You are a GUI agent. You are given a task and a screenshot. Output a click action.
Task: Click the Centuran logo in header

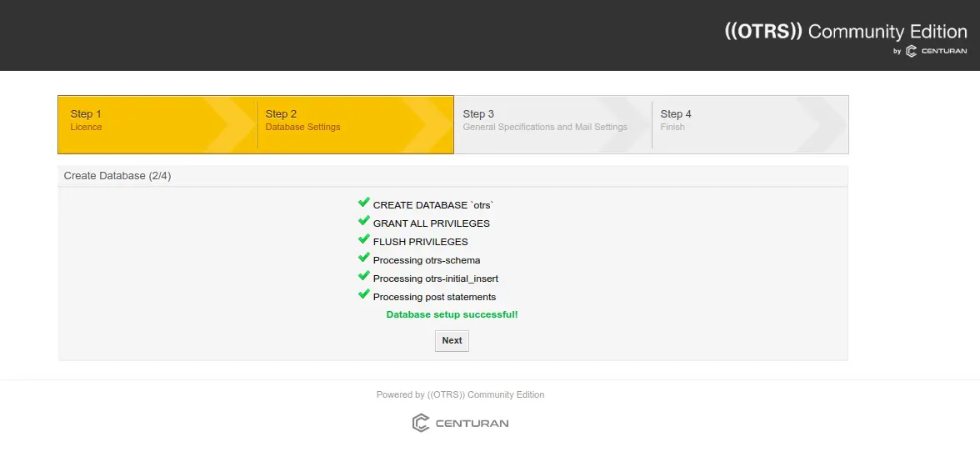936,51
